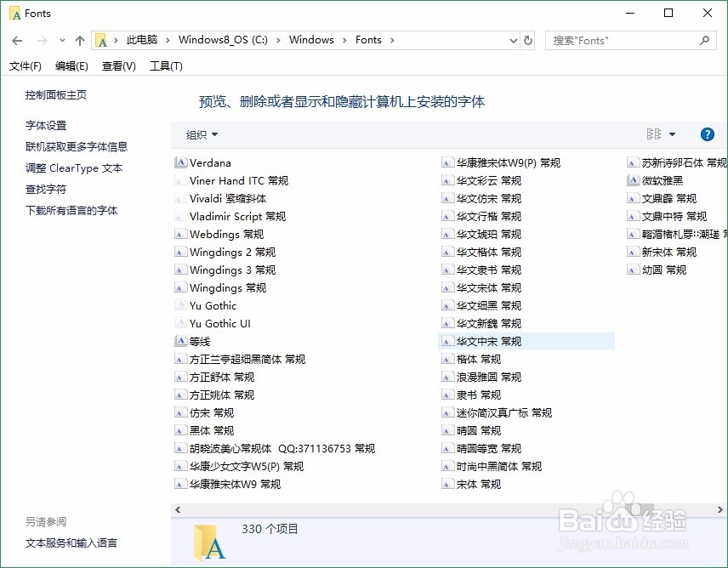Image resolution: width=728 pixels, height=568 pixels.
Task: Click the 隶书 常规 font icon
Action: tap(447, 395)
